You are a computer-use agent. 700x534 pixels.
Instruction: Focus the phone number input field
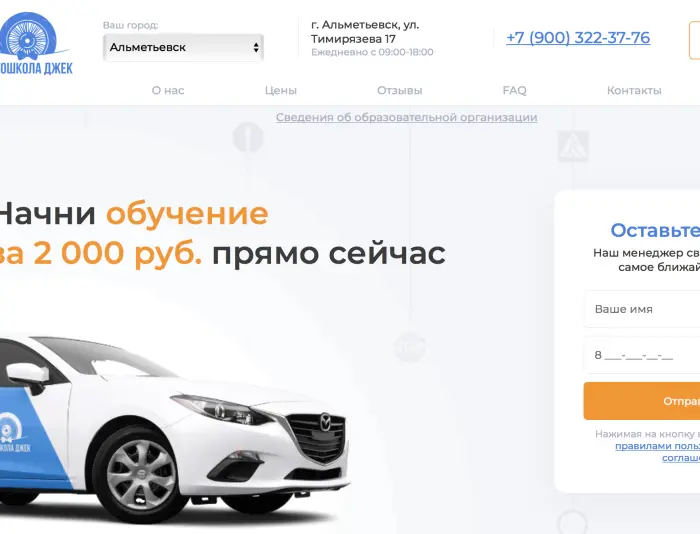(x=642, y=355)
